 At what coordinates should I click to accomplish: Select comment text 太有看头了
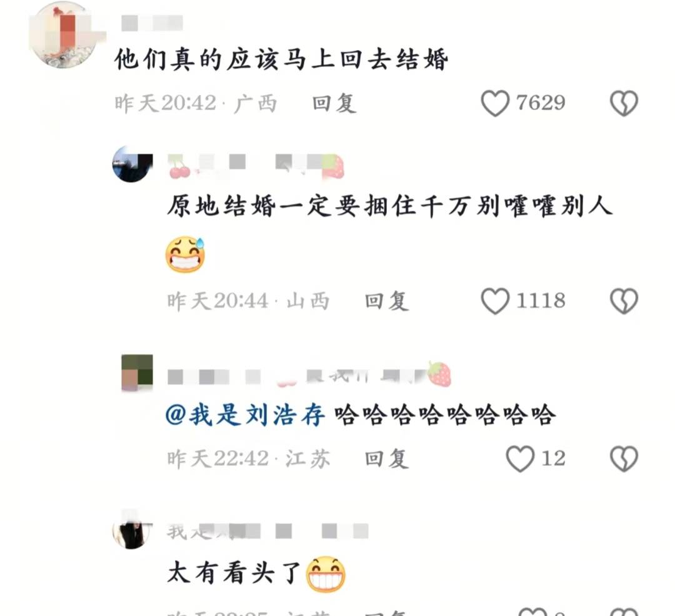234,573
